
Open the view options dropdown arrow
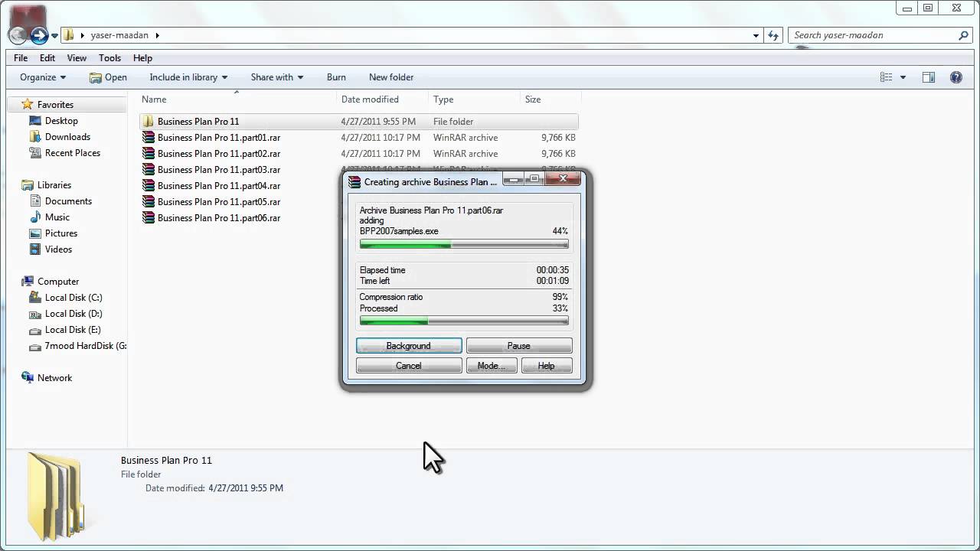tap(903, 77)
